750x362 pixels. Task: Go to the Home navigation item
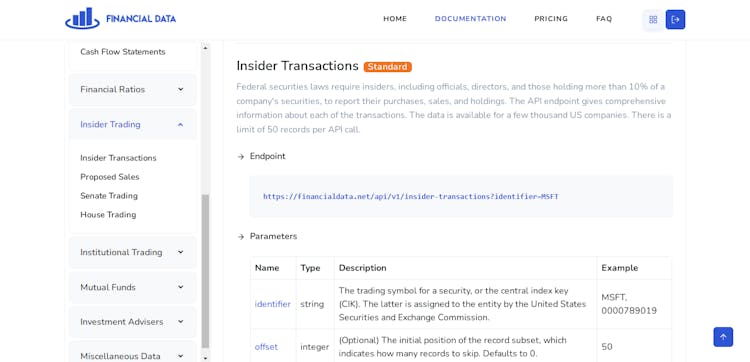[x=395, y=19]
